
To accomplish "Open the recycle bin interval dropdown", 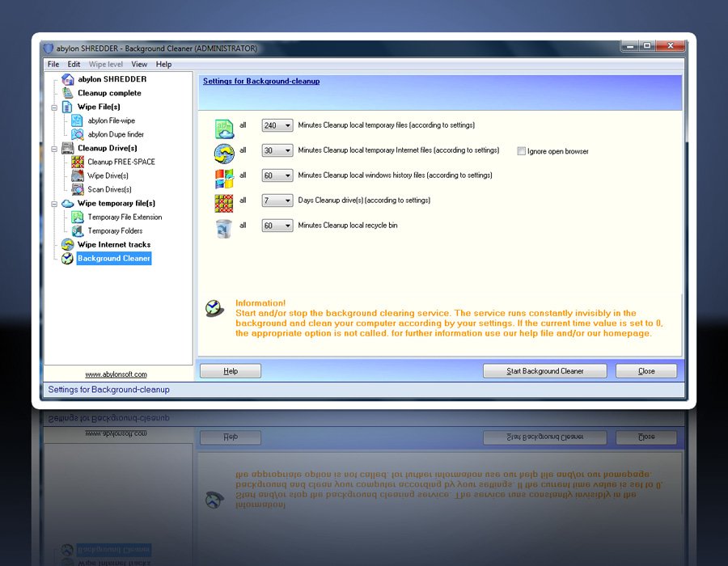I will tap(277, 226).
